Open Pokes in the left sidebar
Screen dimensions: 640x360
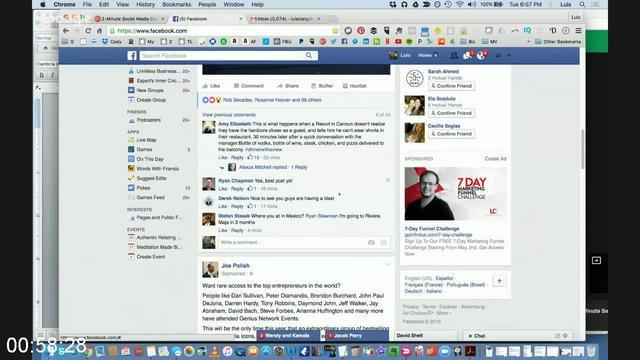(143, 188)
